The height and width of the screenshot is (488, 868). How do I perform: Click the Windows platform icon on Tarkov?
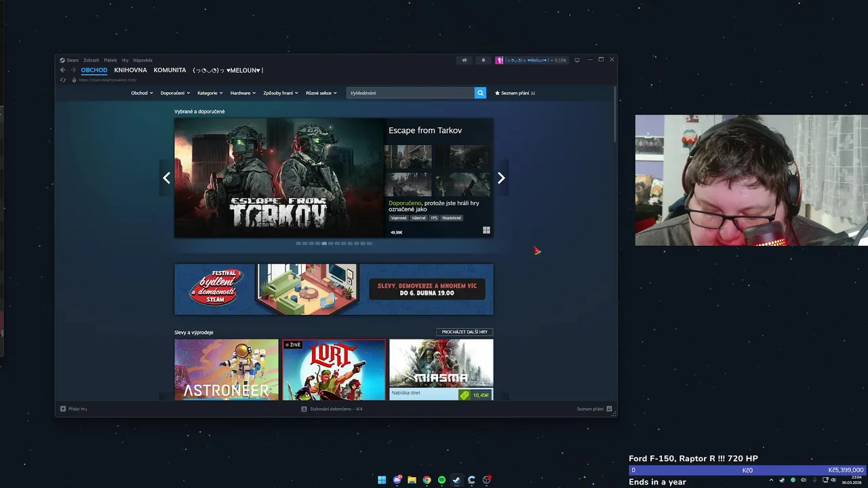click(486, 230)
